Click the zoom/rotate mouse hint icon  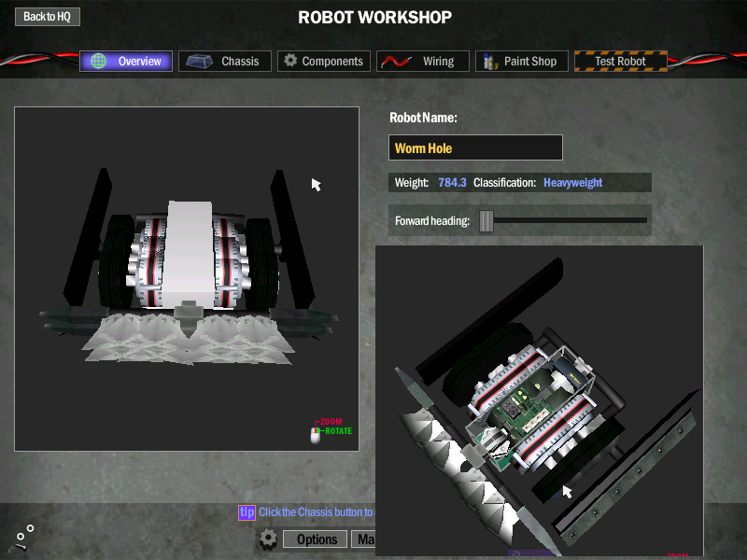click(x=316, y=435)
